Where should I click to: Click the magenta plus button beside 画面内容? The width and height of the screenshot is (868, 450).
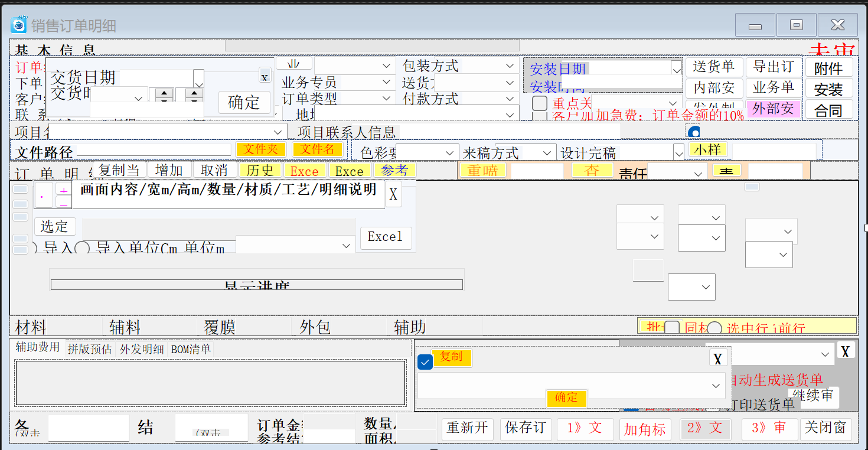(64, 190)
